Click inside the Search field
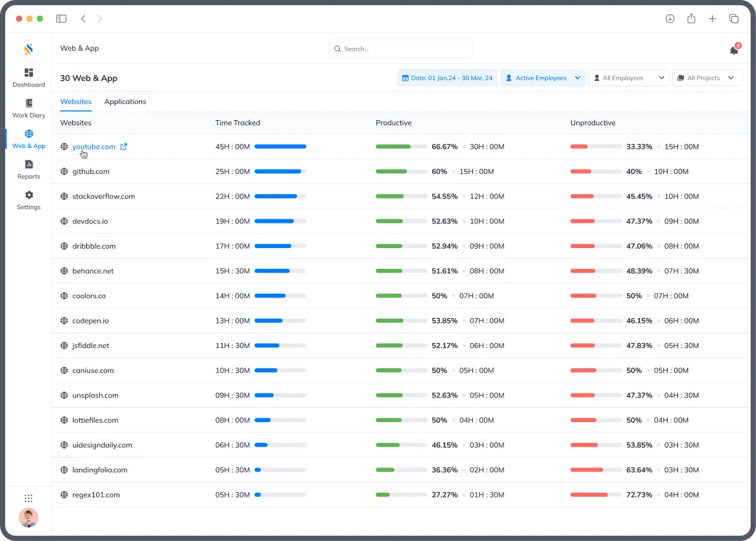 click(400, 48)
